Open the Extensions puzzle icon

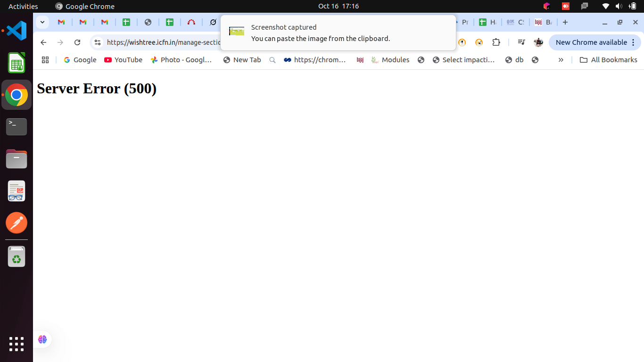click(496, 42)
